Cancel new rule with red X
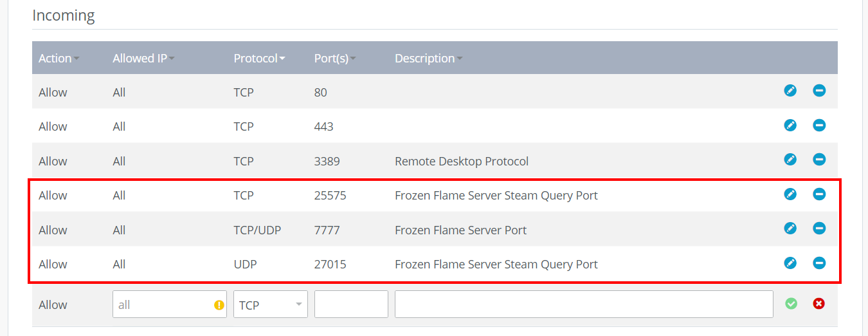Image resolution: width=868 pixels, height=336 pixels. click(818, 303)
